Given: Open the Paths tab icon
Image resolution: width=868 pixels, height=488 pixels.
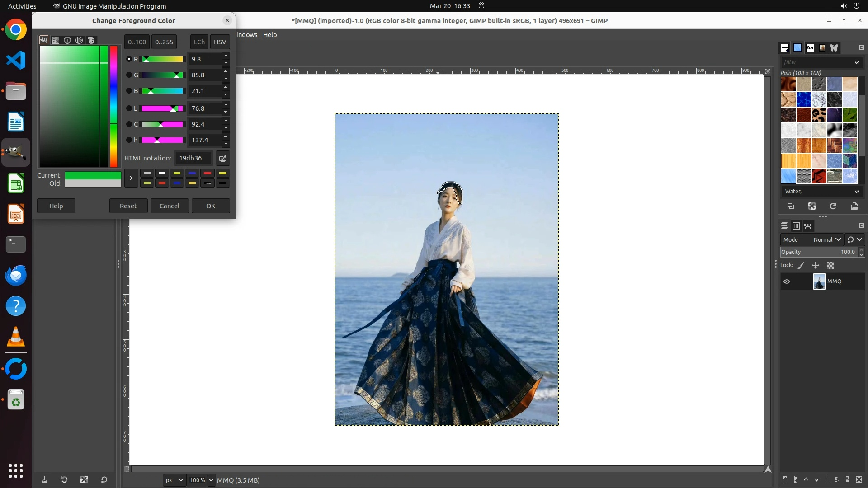Looking at the screenshot, I should [x=808, y=226].
